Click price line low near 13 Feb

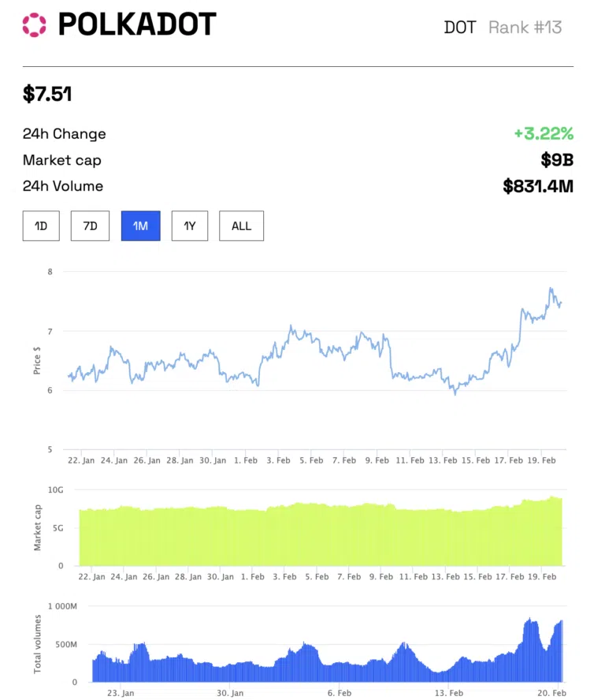[x=455, y=393]
